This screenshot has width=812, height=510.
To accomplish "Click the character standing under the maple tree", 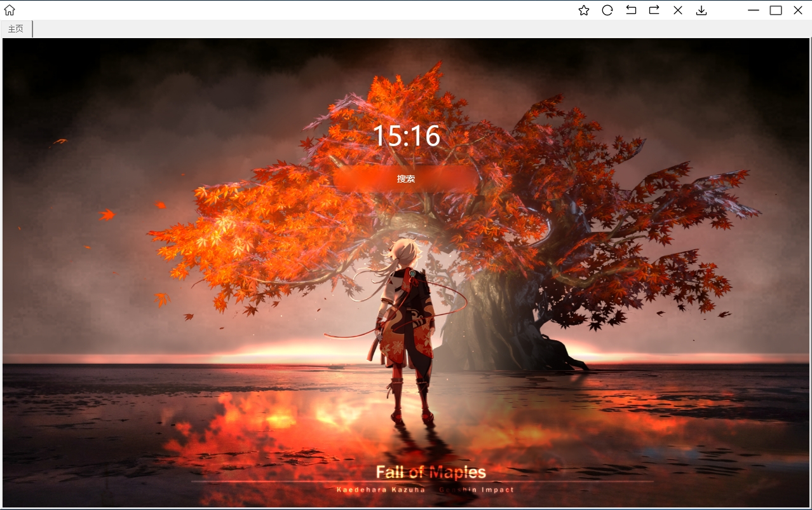I will [x=406, y=318].
